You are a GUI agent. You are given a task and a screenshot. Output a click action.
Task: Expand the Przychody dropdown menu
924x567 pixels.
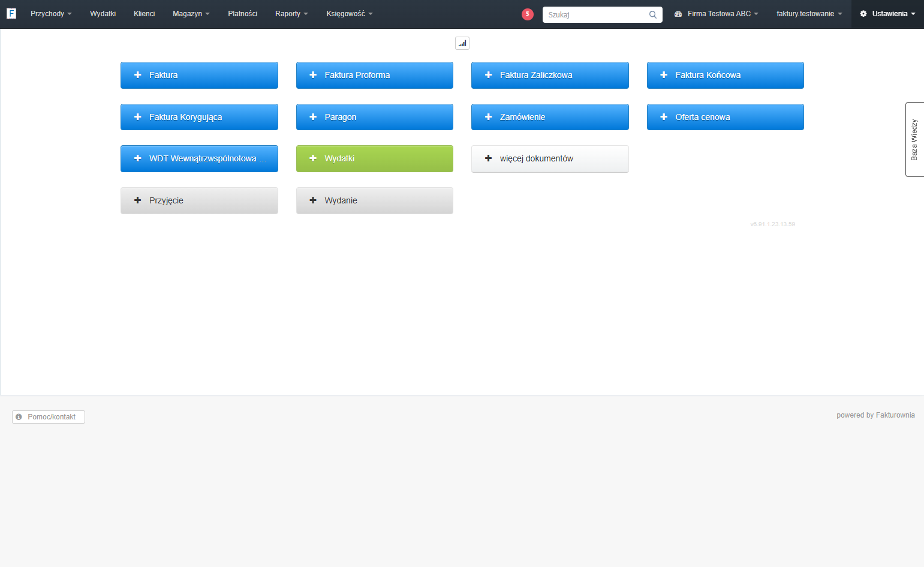coord(51,14)
